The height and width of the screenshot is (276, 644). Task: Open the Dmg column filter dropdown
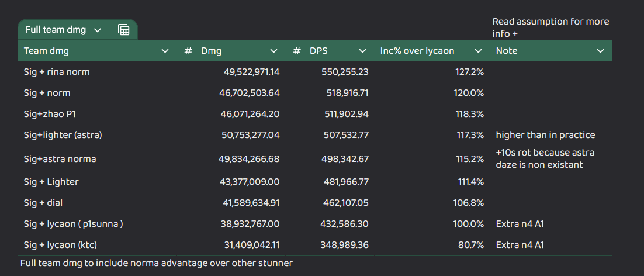(273, 51)
